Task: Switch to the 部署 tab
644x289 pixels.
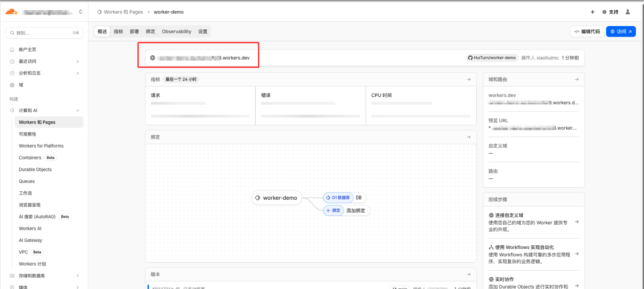Action: (x=134, y=32)
